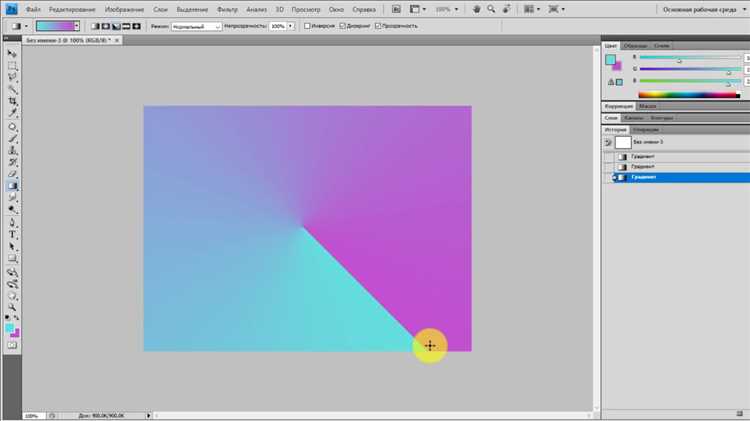The height and width of the screenshot is (421, 750).
Task: Toggle the Прозрачность checkbox
Action: (378, 26)
